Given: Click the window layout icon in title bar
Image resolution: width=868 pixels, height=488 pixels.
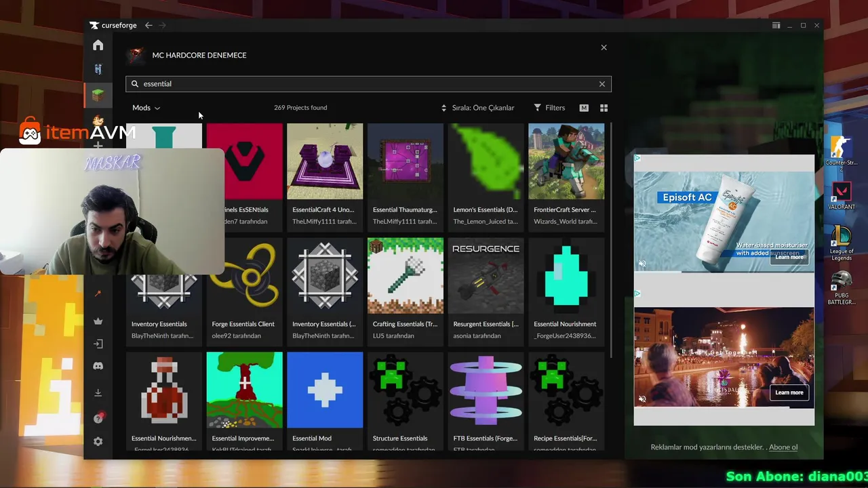Looking at the screenshot, I should [776, 25].
